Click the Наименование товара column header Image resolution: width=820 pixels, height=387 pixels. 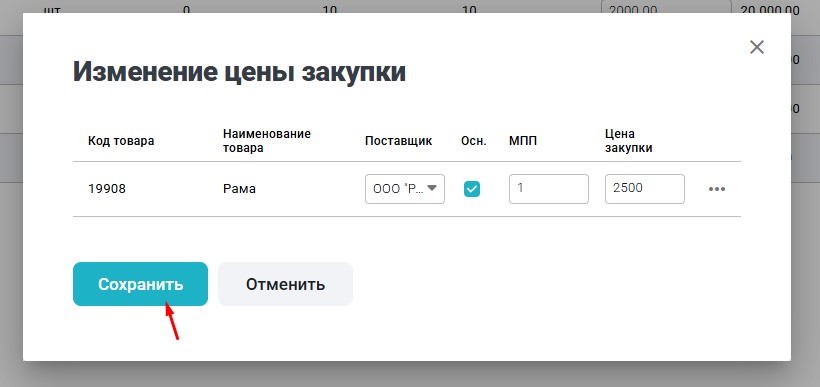[x=267, y=141]
